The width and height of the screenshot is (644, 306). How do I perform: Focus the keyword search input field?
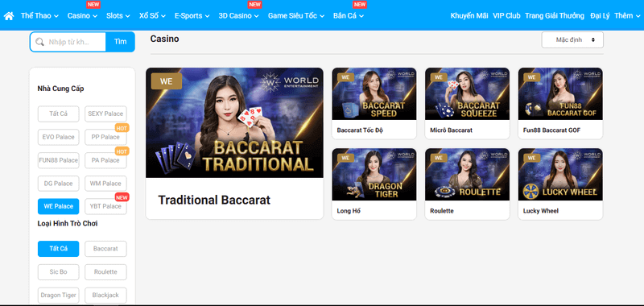[x=68, y=42]
